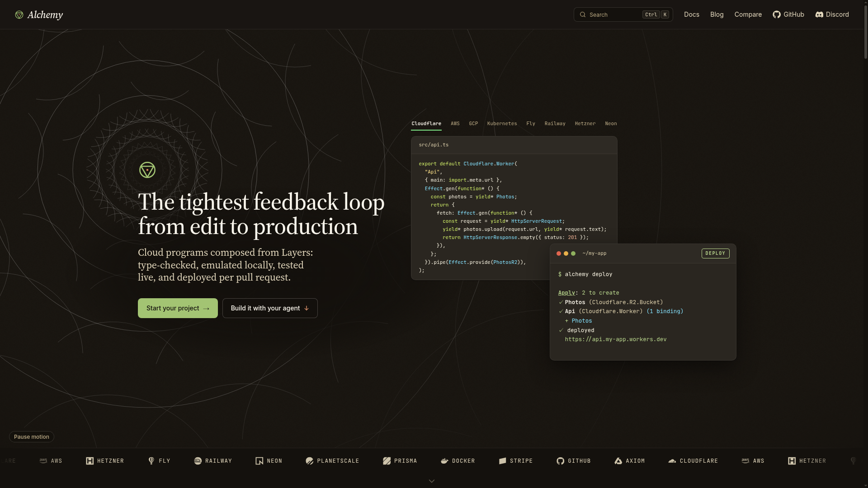The height and width of the screenshot is (488, 868).
Task: Open GitHub via the octocat icon
Action: tap(777, 14)
